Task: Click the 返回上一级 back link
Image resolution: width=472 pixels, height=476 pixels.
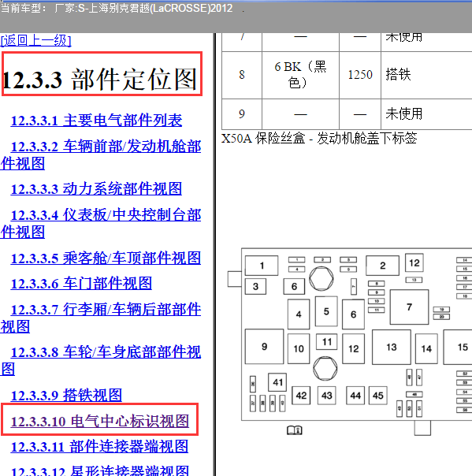Action: coord(35,40)
